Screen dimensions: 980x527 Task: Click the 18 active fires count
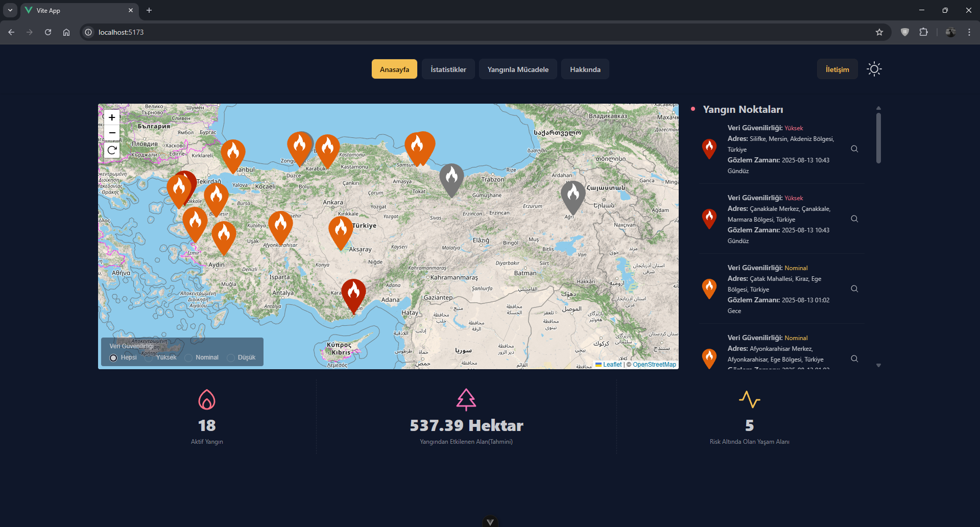pos(207,425)
